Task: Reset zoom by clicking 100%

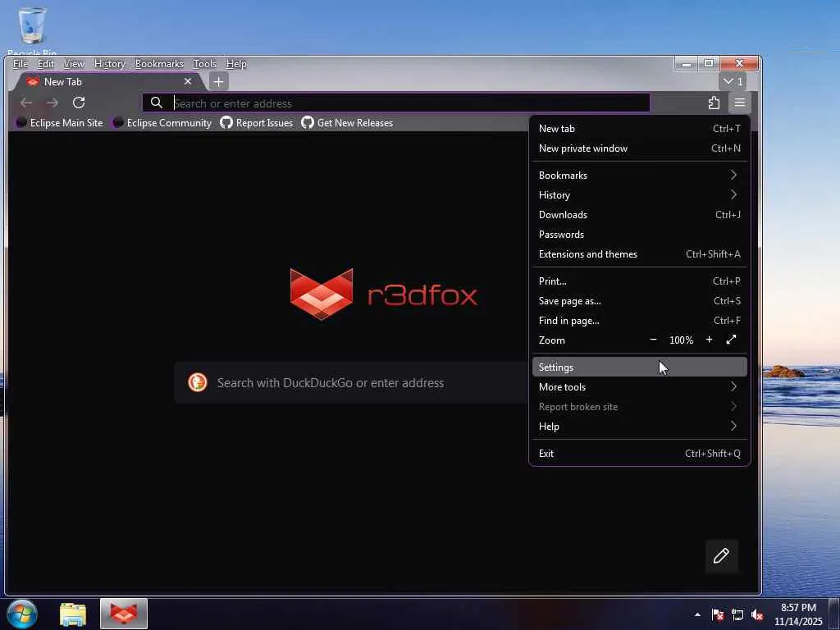Action: tap(681, 340)
